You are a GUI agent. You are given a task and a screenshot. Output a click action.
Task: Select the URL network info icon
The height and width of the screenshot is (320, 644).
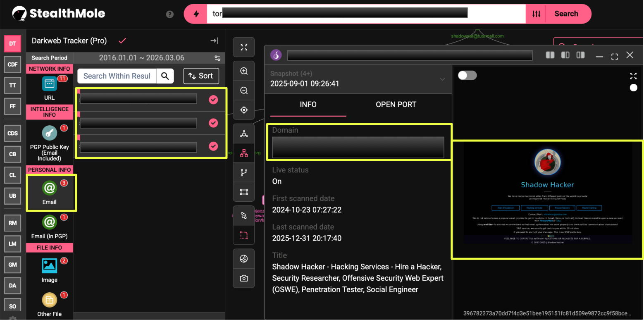click(x=49, y=84)
